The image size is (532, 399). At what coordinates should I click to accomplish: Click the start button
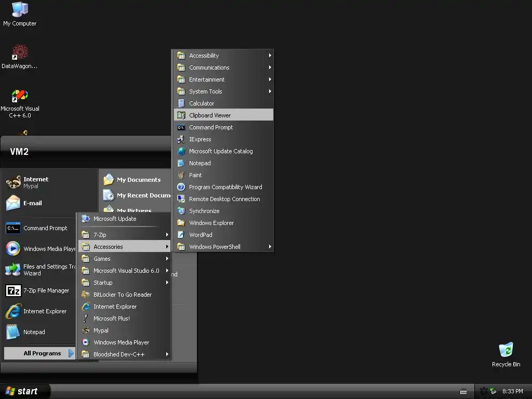point(24,392)
